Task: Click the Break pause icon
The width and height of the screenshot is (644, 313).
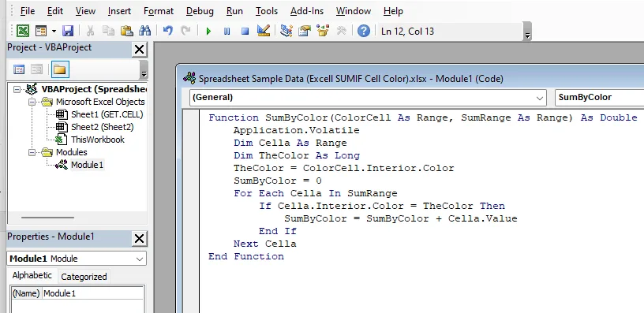Action: 227,32
